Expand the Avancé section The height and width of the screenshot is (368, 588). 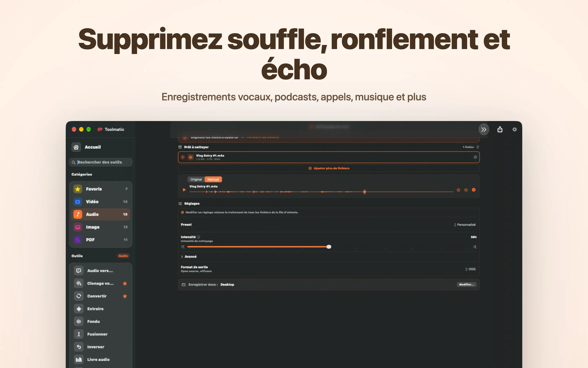click(x=189, y=257)
